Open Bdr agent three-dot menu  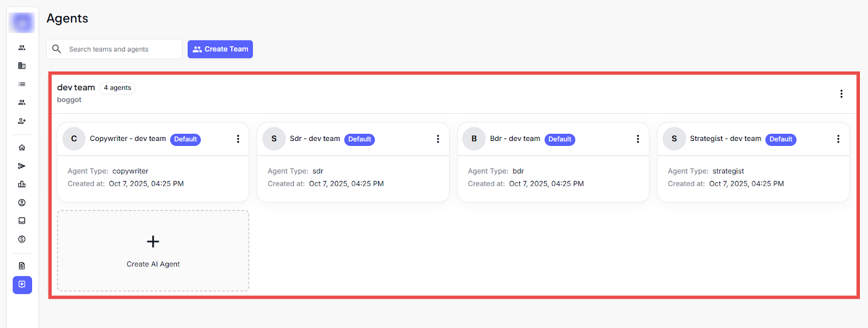pyautogui.click(x=637, y=139)
